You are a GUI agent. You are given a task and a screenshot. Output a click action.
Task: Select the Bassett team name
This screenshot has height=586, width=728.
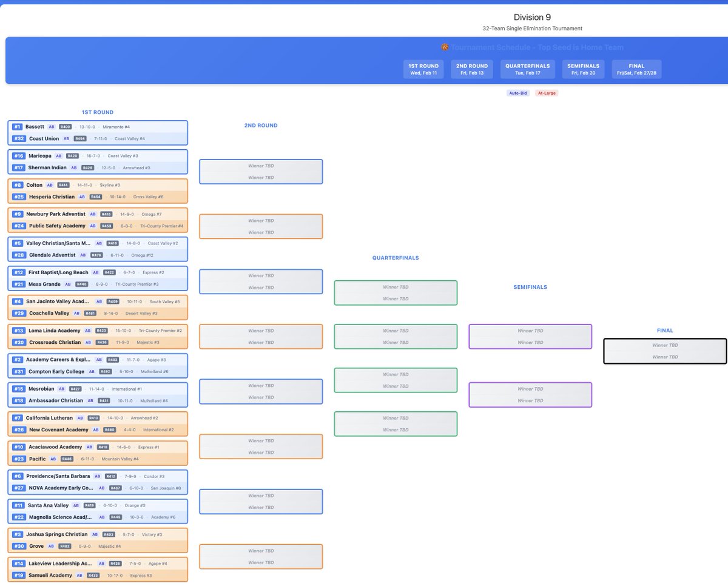[x=35, y=127]
